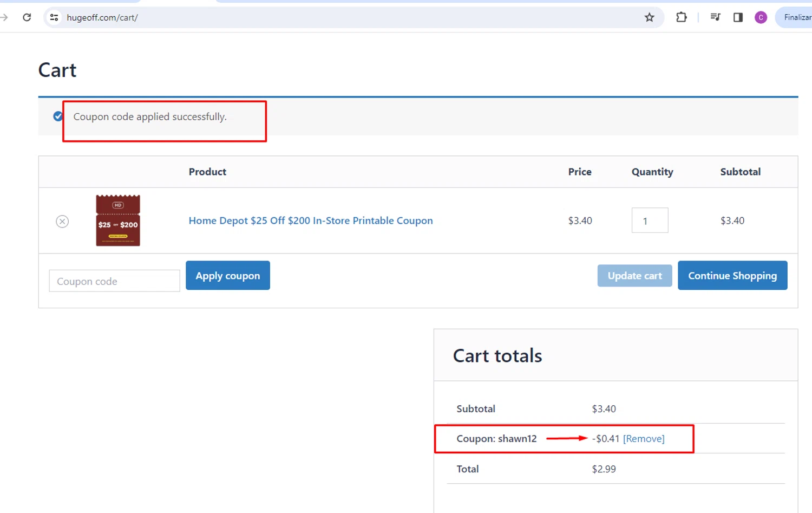Image resolution: width=812 pixels, height=513 pixels.
Task: Click the blue success checkmark icon
Action: pos(58,116)
